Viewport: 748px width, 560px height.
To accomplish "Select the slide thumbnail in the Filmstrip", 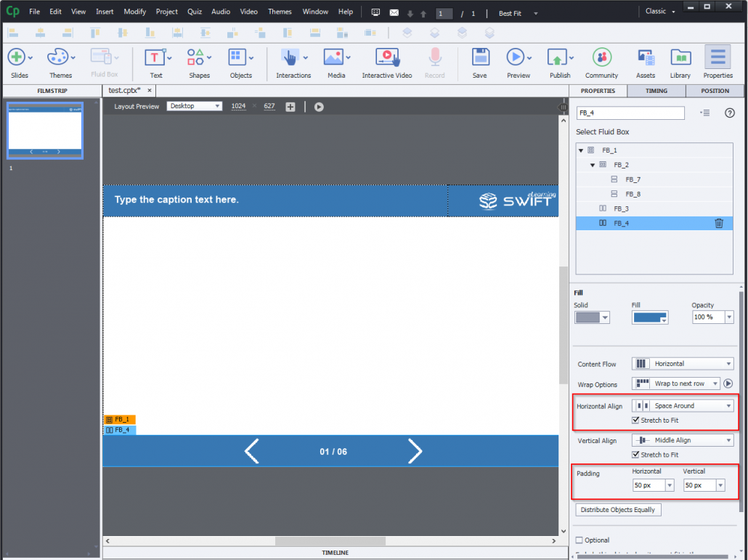I will (x=45, y=131).
